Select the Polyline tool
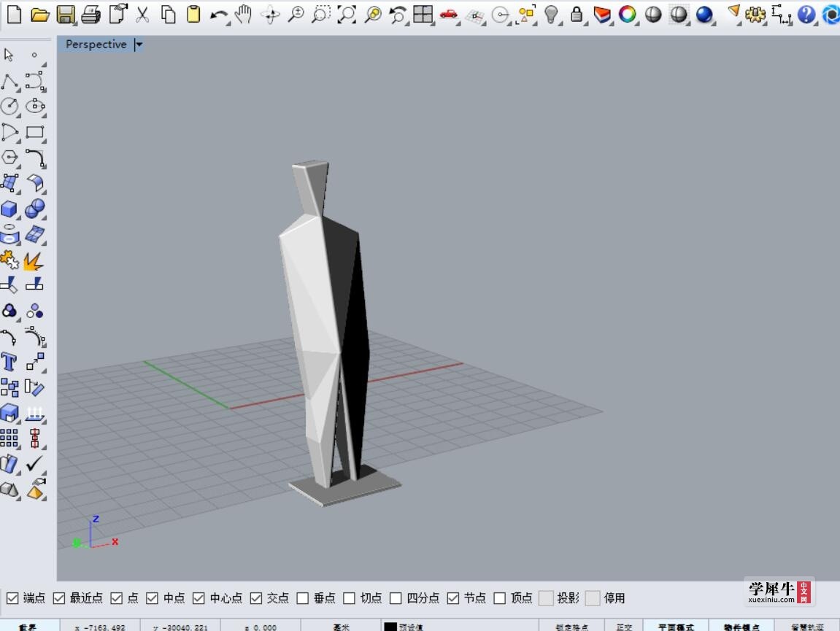Screen dimensions: 840x631 click(9, 82)
